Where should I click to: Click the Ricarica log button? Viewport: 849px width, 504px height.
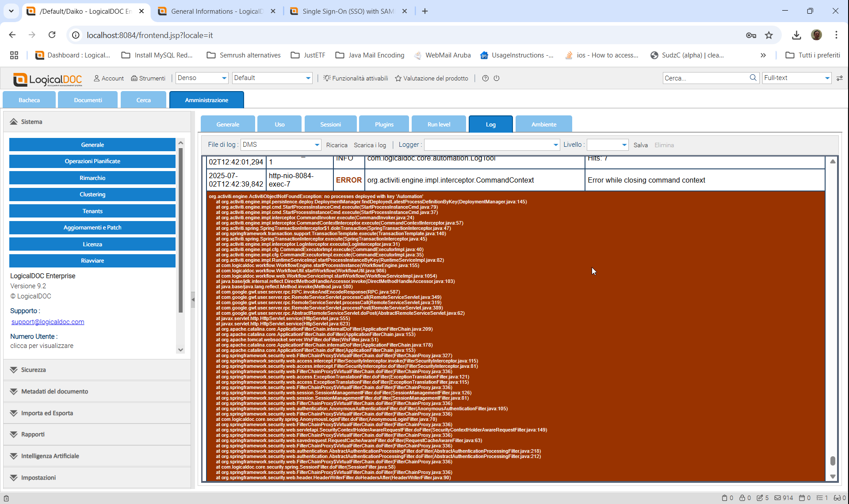click(337, 145)
